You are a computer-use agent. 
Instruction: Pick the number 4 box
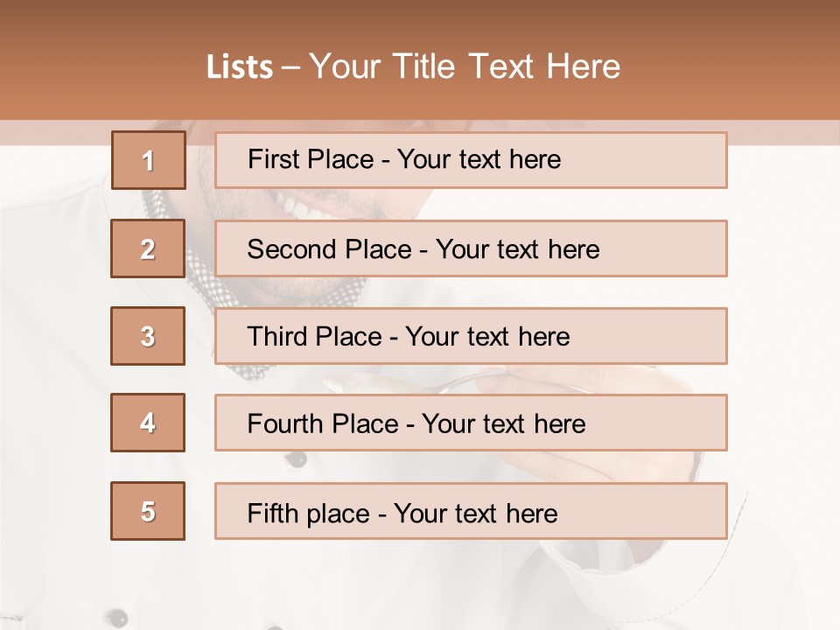click(x=148, y=423)
